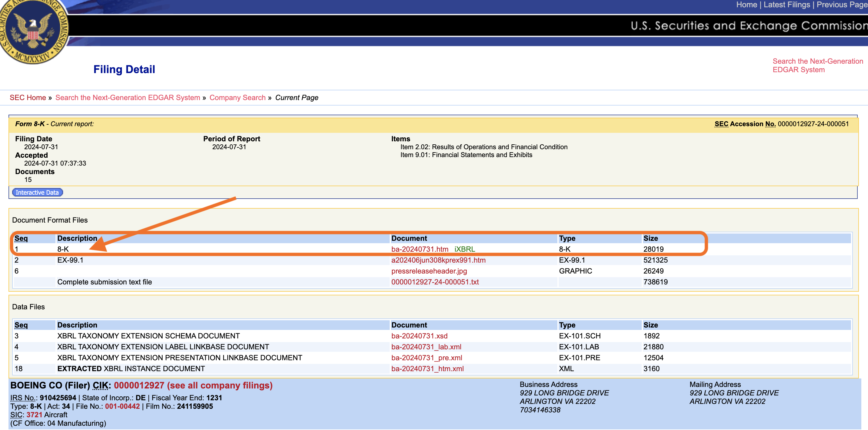
Task: Go to Previous Page in top navigation
Action: [x=842, y=5]
